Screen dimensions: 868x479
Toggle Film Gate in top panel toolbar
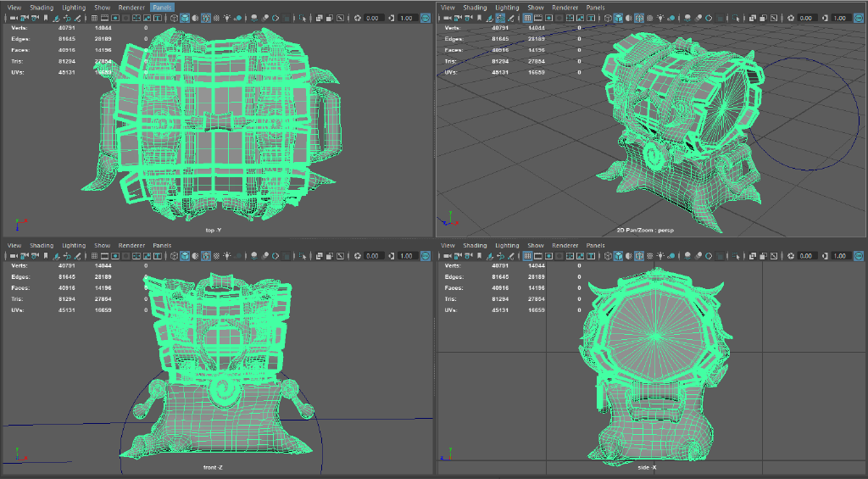click(x=104, y=18)
